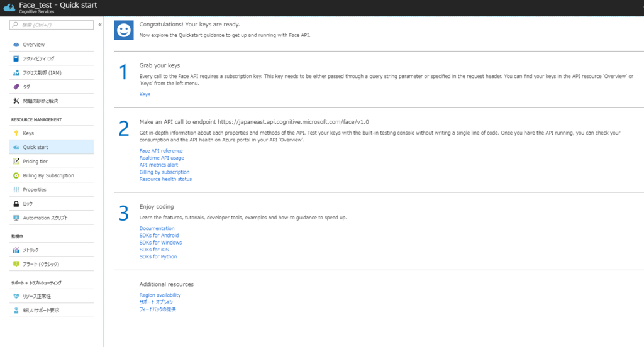Viewport: 644px width, 347px height.
Task: Open the Support options link under Additional resources
Action: 156,302
